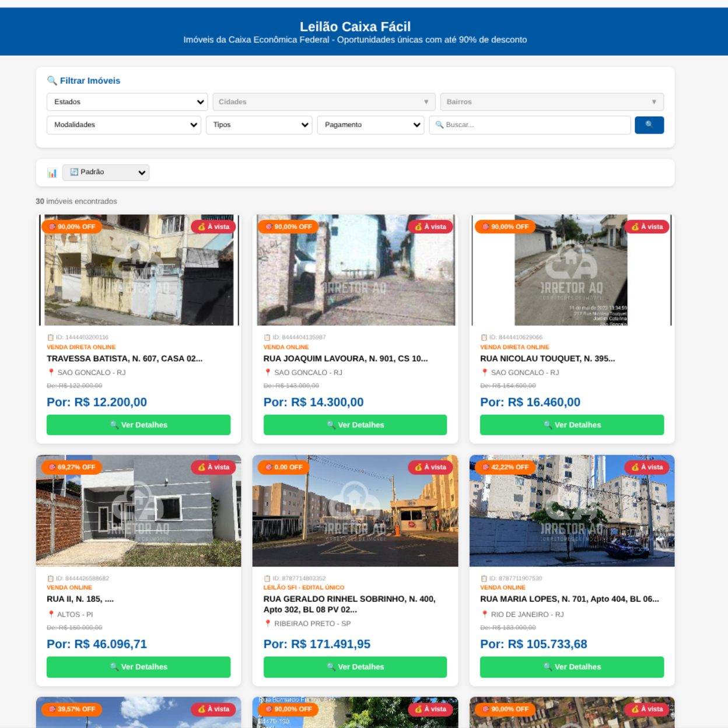Open the Rua II Altos house photo
728x728 pixels.
pos(138,511)
